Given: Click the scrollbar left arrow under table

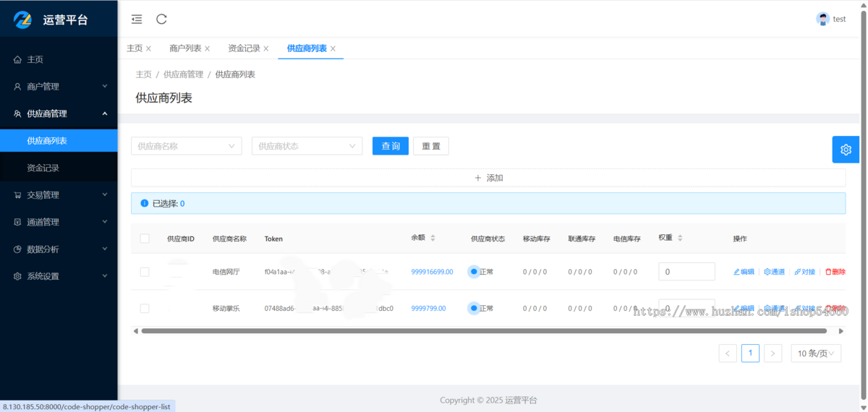Looking at the screenshot, I should [135, 331].
